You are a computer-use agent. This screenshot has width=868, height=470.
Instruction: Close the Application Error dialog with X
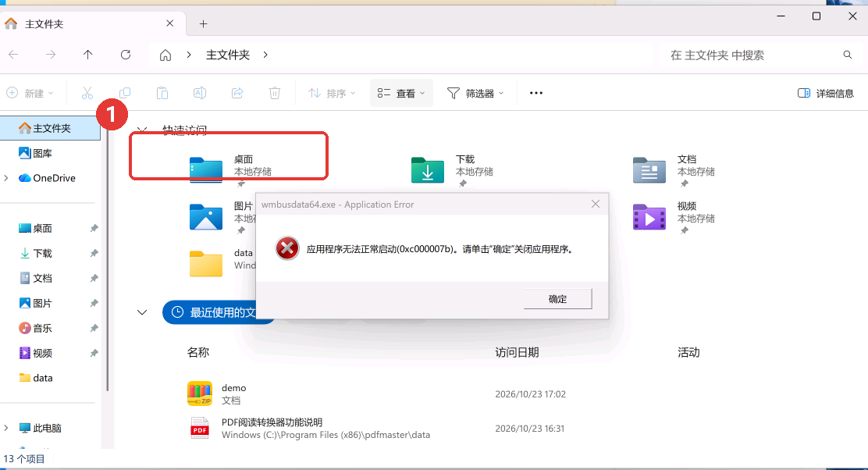(x=596, y=205)
